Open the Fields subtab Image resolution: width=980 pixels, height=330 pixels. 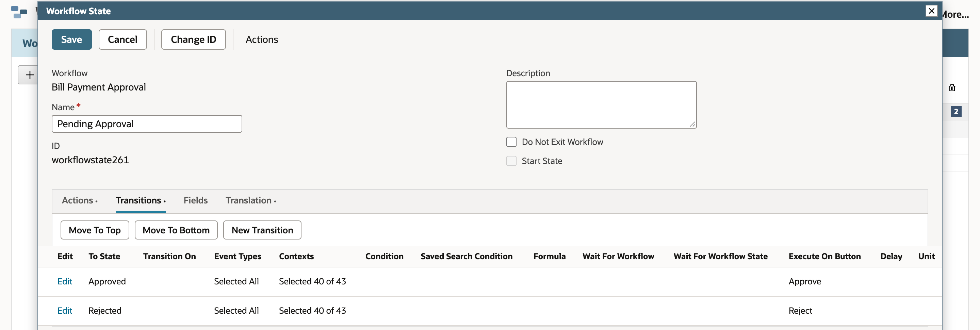click(x=196, y=200)
